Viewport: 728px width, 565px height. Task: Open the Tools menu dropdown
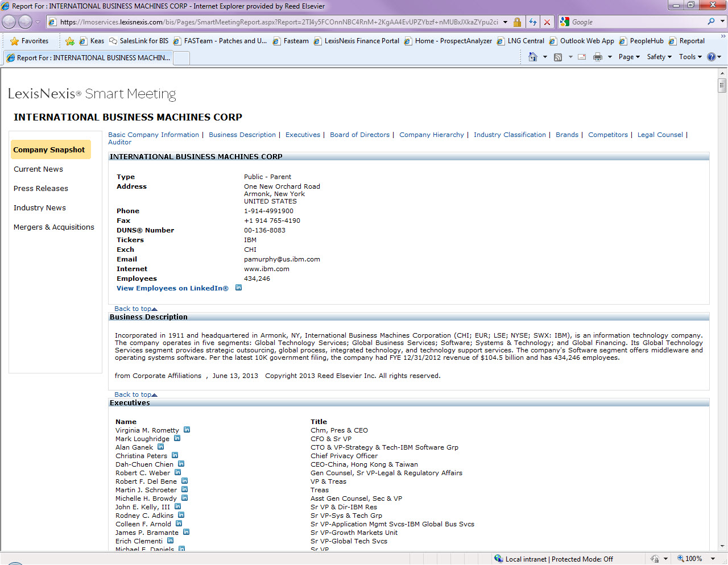[x=690, y=57]
